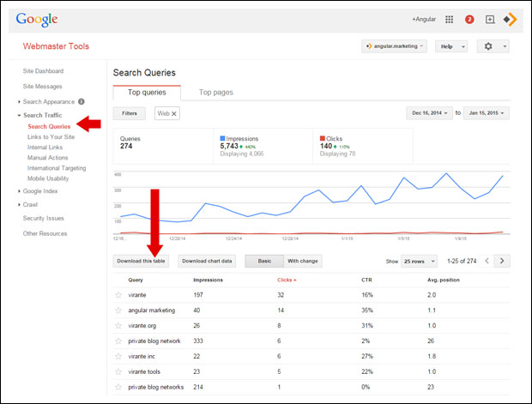The image size is (532, 404).
Task: Open the virante query link
Action: [x=137, y=295]
